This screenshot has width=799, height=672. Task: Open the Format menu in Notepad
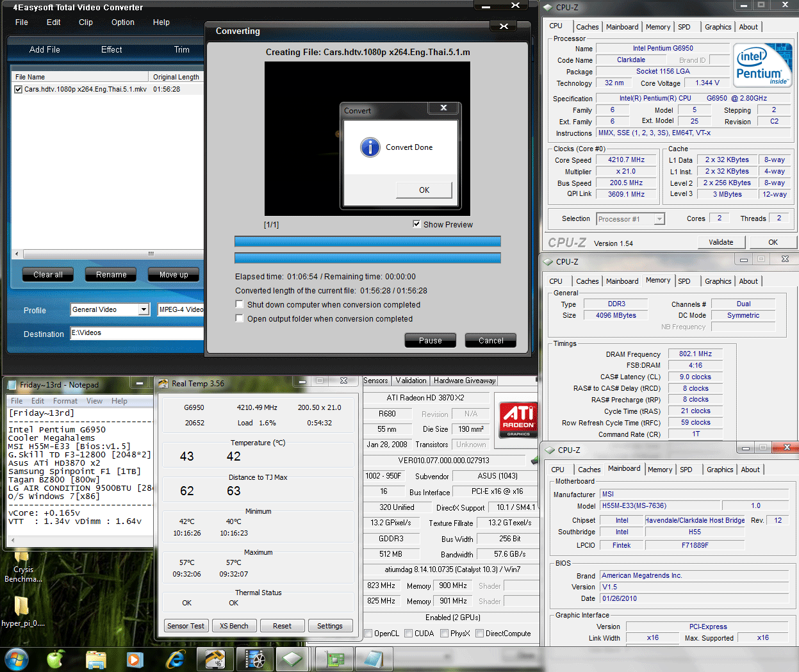coord(65,401)
